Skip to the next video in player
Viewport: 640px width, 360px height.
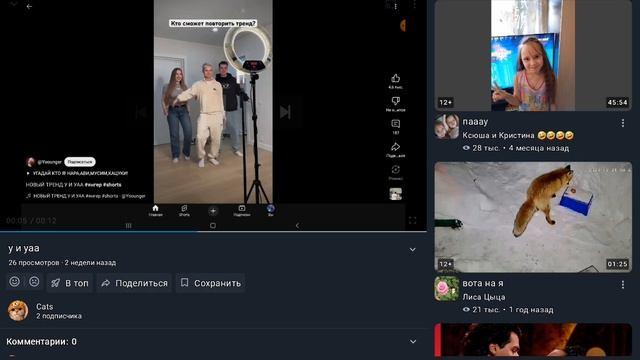click(x=285, y=112)
